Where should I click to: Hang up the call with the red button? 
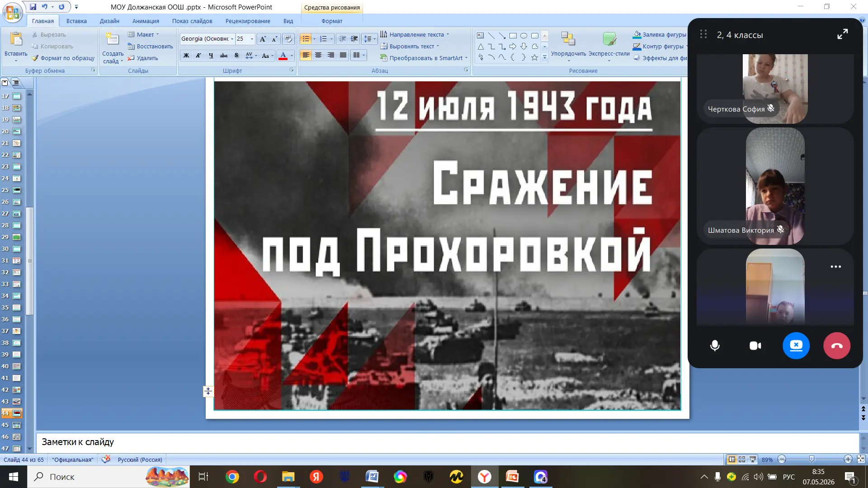point(837,346)
